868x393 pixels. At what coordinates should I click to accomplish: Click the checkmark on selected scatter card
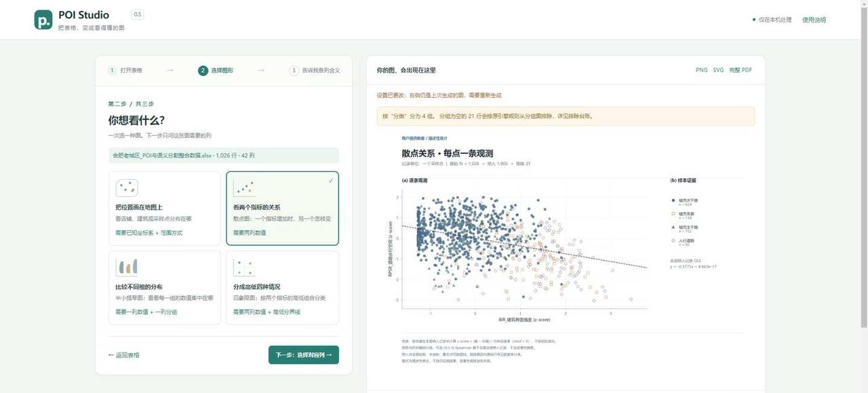click(x=330, y=181)
